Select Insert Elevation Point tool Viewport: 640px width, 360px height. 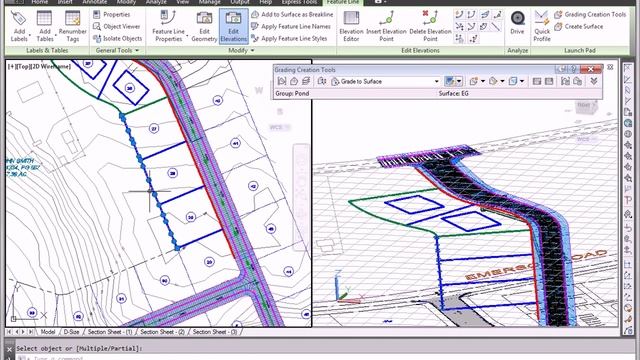click(386, 26)
